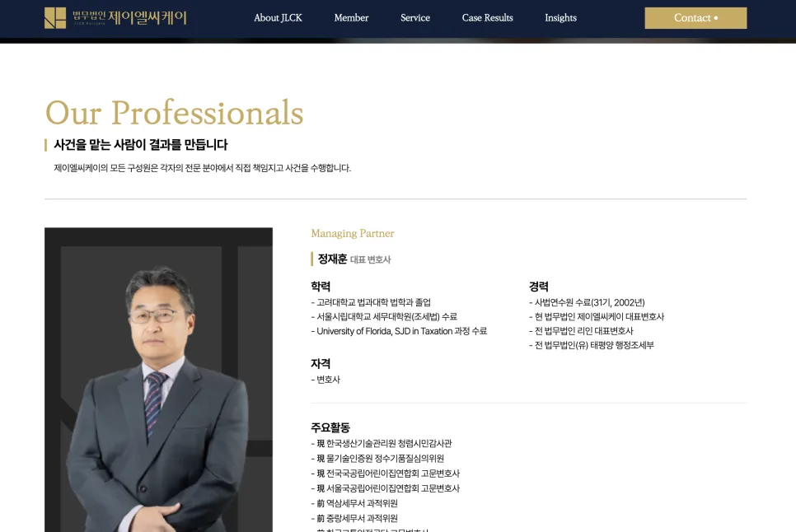Click 서울국공립어린이집연합회 고문변호사 line
796x532 pixels.
pos(386,488)
